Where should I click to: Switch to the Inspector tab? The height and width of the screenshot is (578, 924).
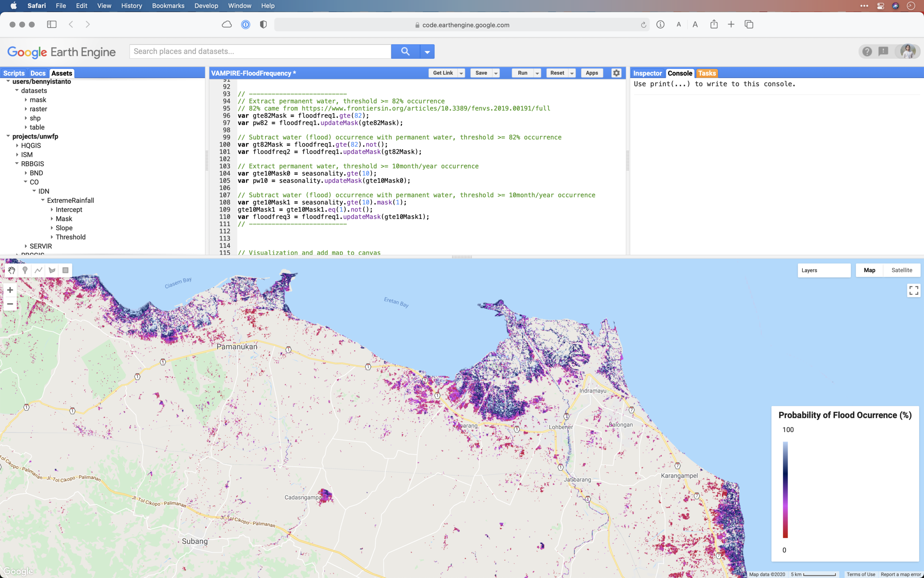pyautogui.click(x=647, y=73)
